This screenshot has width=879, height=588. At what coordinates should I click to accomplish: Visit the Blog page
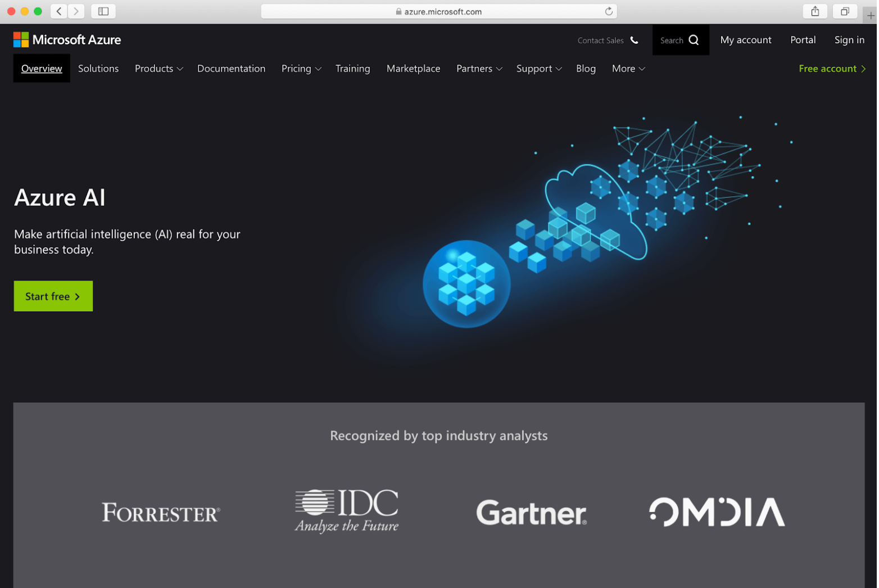[586, 69]
